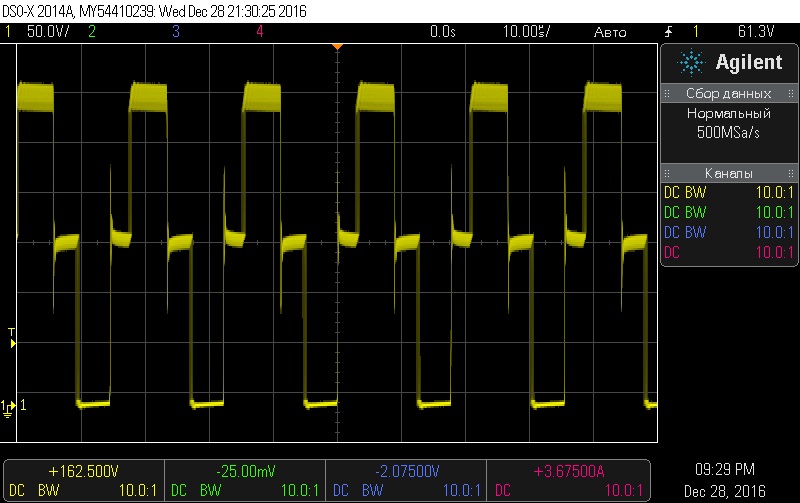800x503 pixels.
Task: Select the channel 4 indicator in top bar
Action: click(259, 32)
